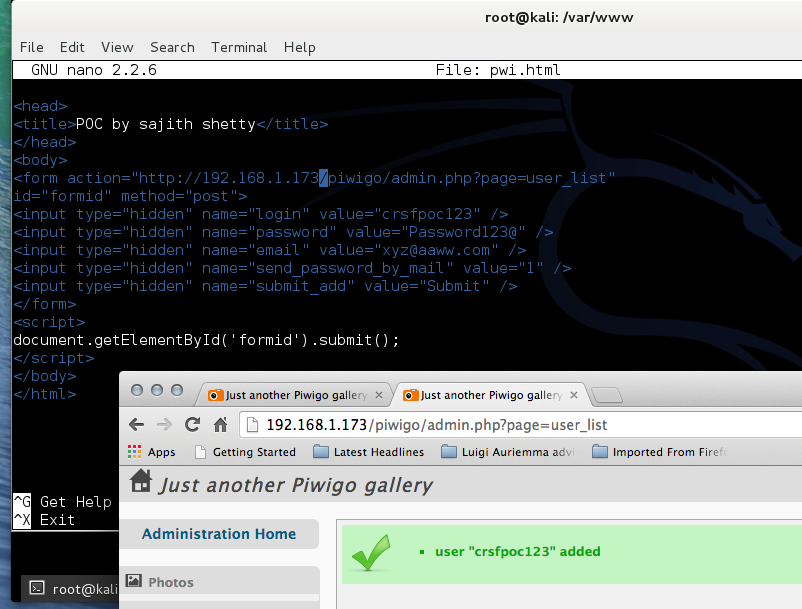Viewport: 802px width, 609px height.
Task: Click the terminal icon in the taskbar
Action: pyautogui.click(x=37, y=588)
